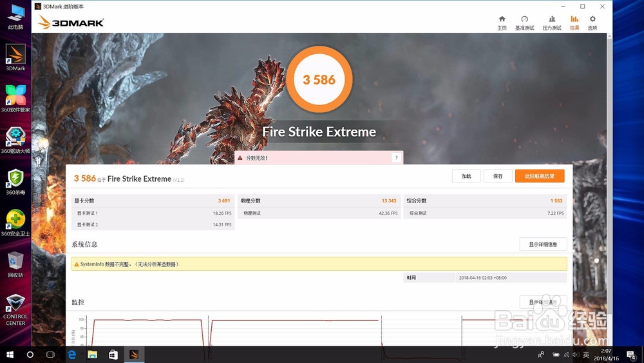Screen dimensions: 644x363
Task: Minimize the 3DMark window
Action: click(x=563, y=6)
